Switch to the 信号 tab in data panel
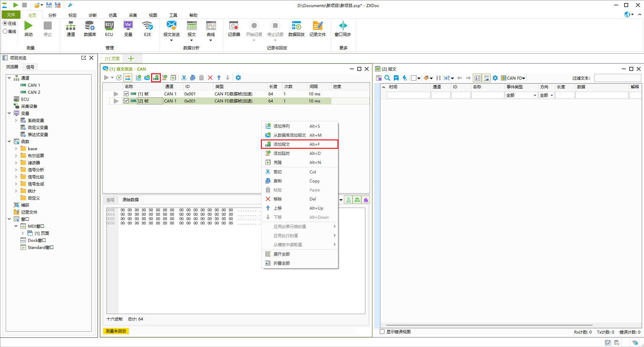 (110, 200)
